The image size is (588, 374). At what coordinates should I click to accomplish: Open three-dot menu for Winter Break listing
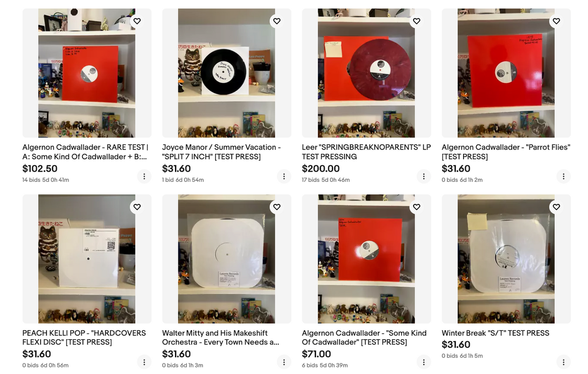tap(563, 362)
